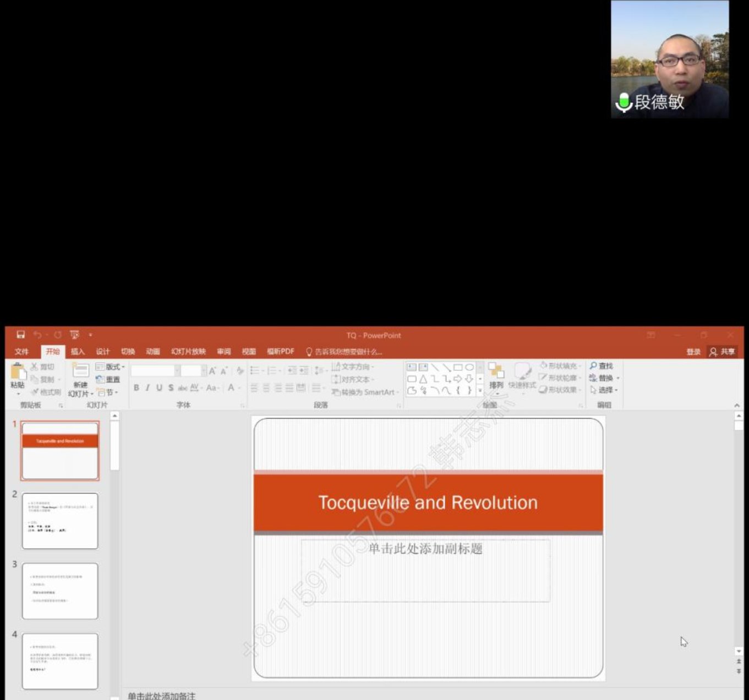Open the Layout (版式) dropdown
Viewport: 749px width, 700px height.
[x=110, y=367]
